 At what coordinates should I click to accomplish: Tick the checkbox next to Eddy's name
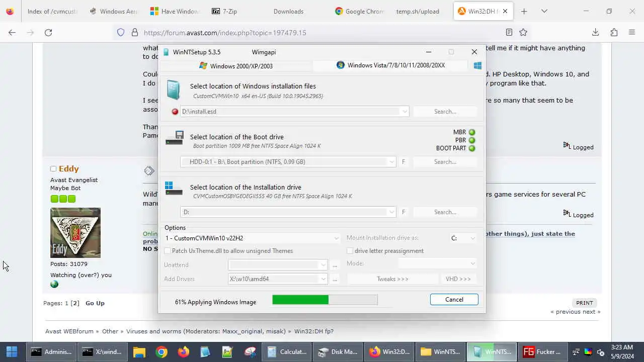tap(53, 169)
